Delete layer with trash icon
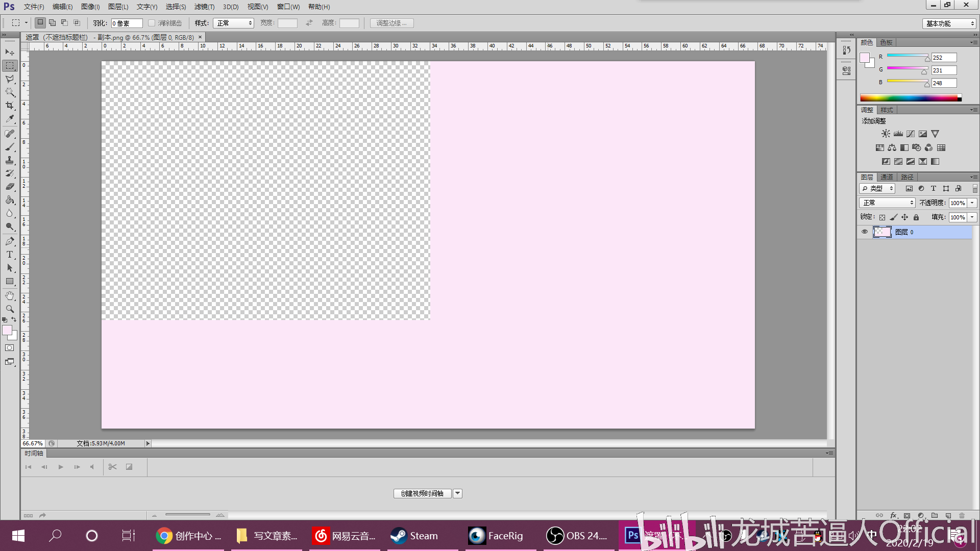Viewport: 980px width, 551px height. pos(962,515)
